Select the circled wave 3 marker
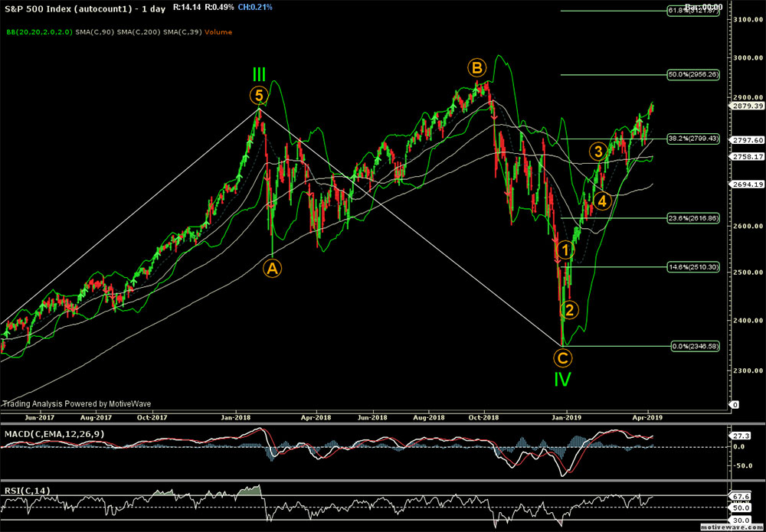 [x=597, y=150]
